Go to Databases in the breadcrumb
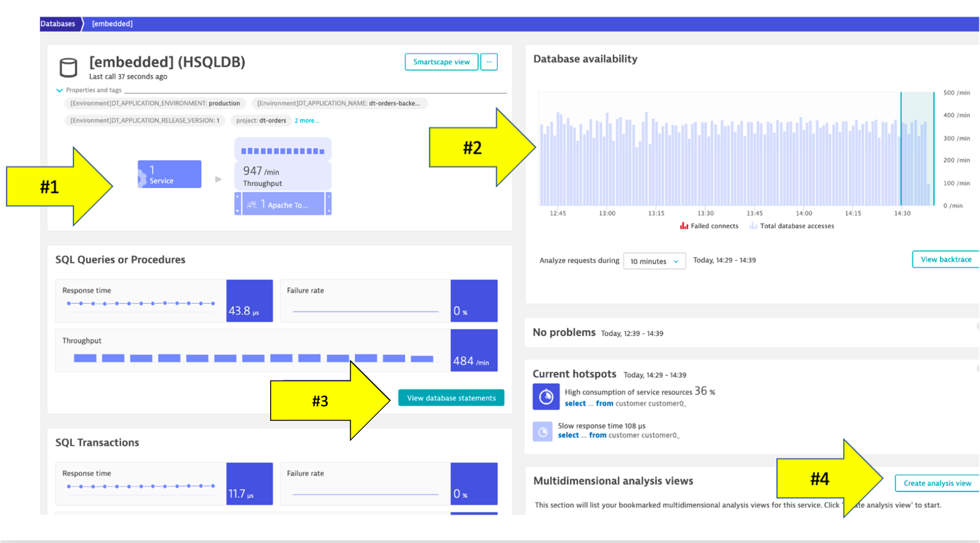 [58, 24]
